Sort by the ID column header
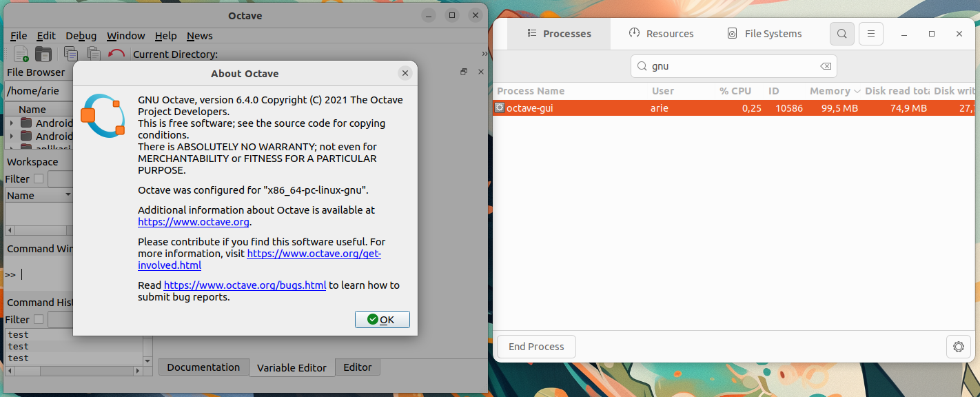The height and width of the screenshot is (397, 980). pos(774,91)
